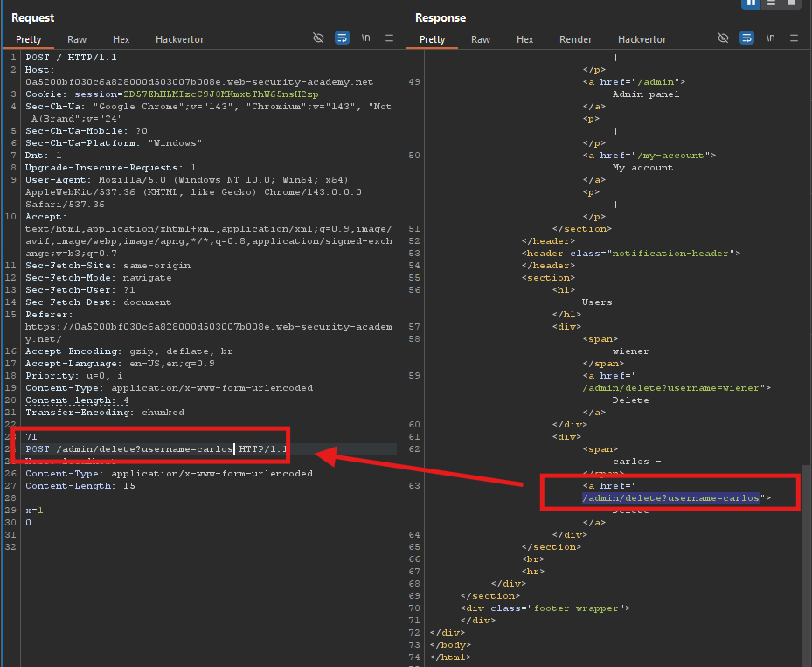The width and height of the screenshot is (812, 667).
Task: Click smuggled 'POST /admin/delete?username=carlos' line
Action: 129,449
